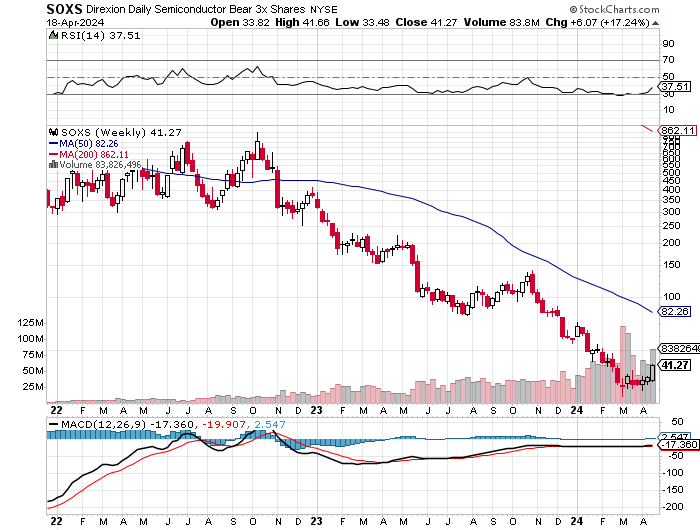Image resolution: width=700 pixels, height=530 pixels.
Task: Click the 150 price axis label
Action: (x=671, y=265)
